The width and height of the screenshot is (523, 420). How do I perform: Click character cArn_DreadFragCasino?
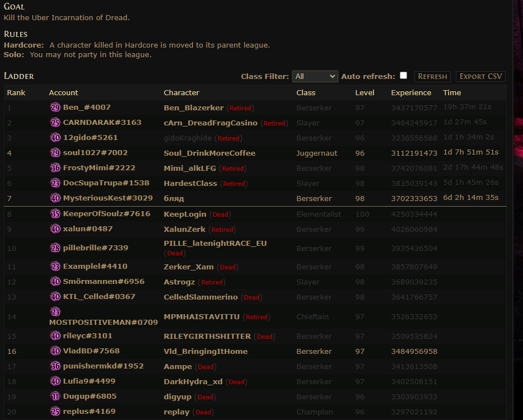coord(211,123)
